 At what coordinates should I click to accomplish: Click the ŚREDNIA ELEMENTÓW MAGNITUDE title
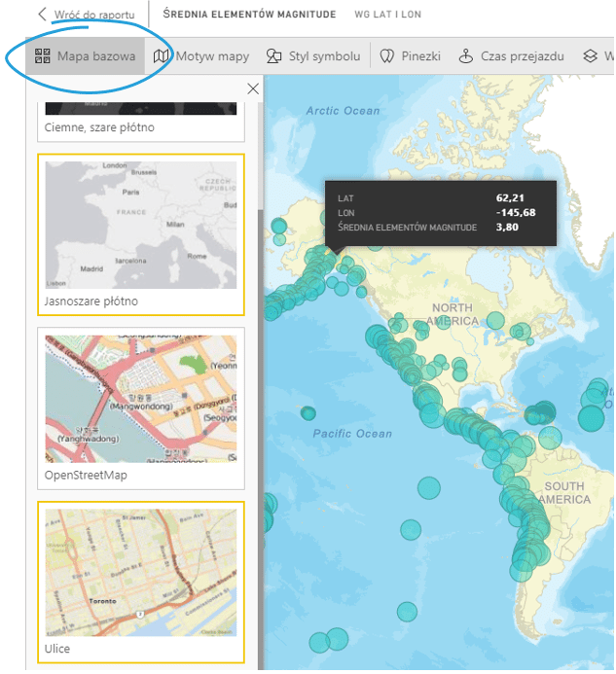[x=249, y=15]
